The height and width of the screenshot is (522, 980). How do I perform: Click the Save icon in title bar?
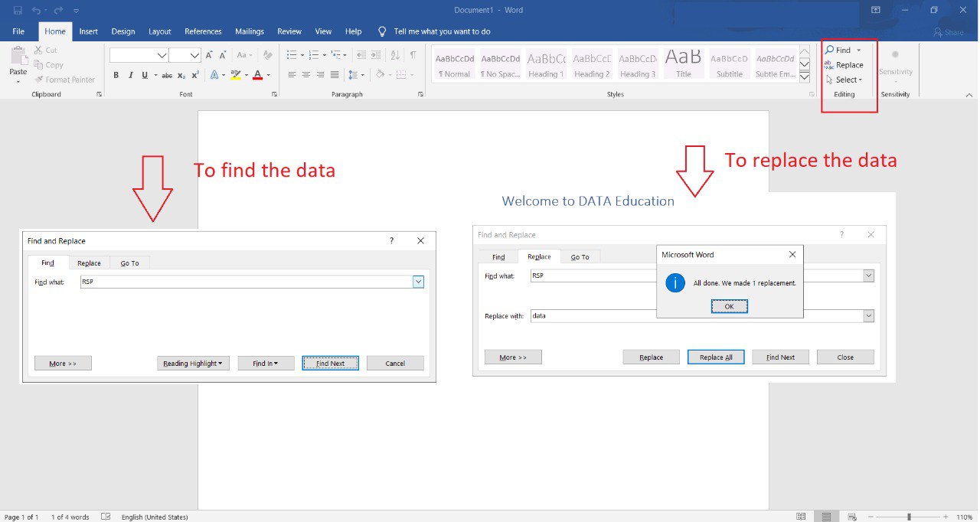[x=18, y=10]
